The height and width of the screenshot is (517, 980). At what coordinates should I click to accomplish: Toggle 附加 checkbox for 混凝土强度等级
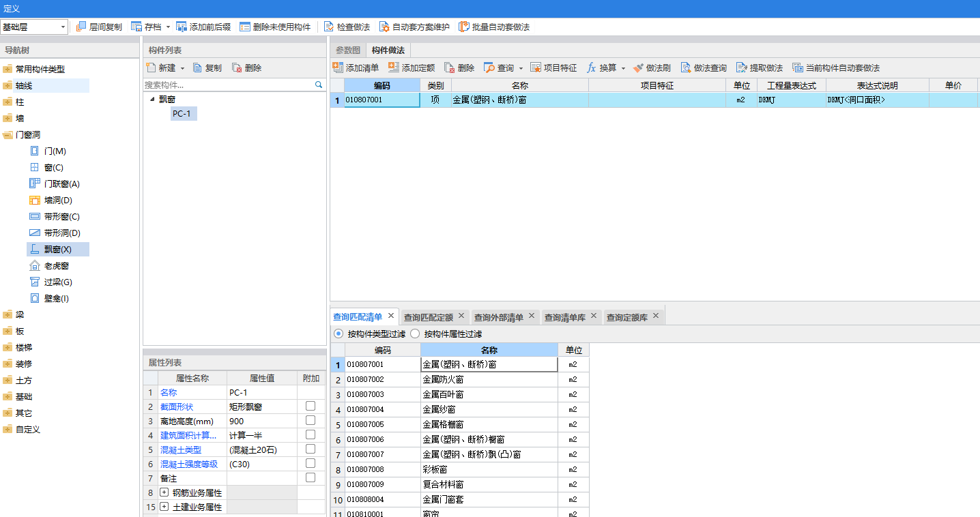click(311, 463)
